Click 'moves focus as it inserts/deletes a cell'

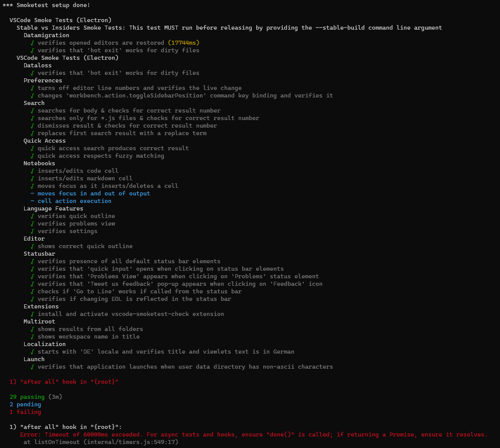tap(105, 186)
